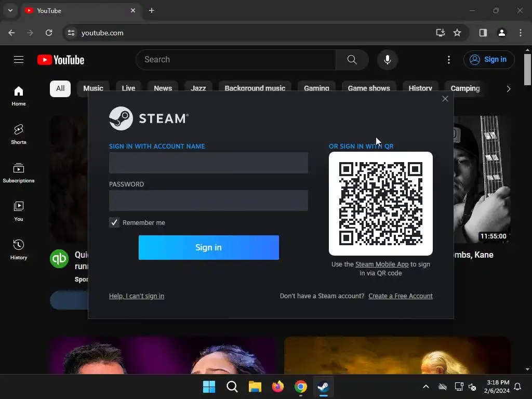Click the Steam Sign in button

pyautogui.click(x=209, y=247)
